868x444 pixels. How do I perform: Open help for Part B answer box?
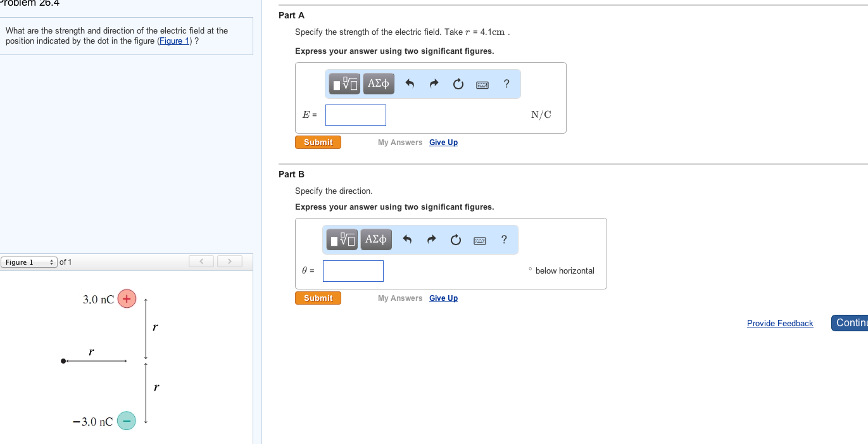[504, 239]
